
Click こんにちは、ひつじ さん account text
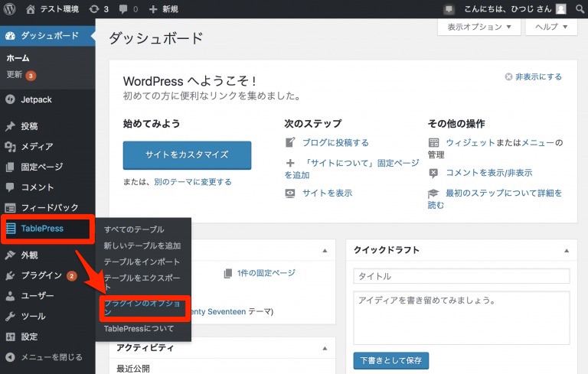pos(508,9)
